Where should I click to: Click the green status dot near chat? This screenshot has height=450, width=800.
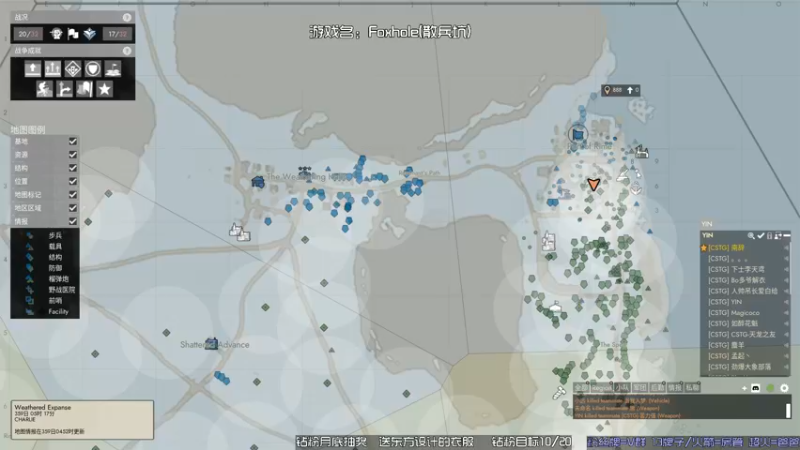click(770, 388)
